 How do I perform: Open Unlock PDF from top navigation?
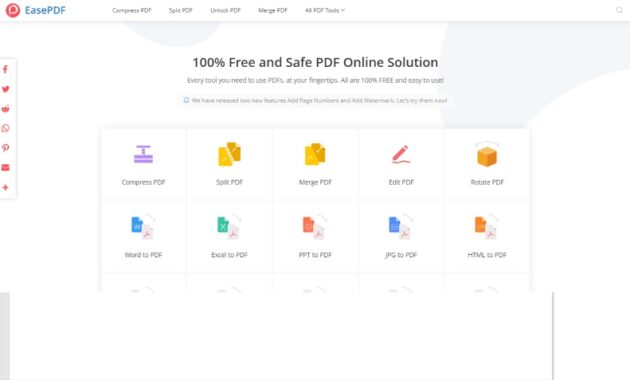225,10
